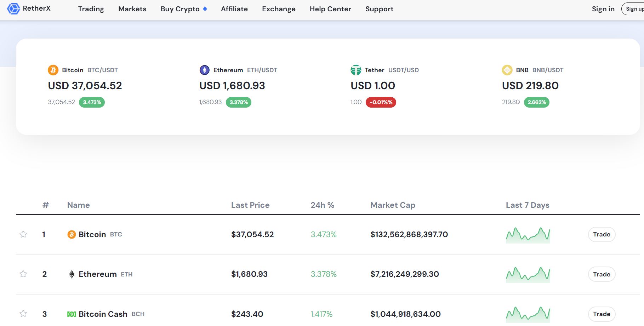Click the 2.662% badge on BNB card
This screenshot has height=326, width=644.
(537, 102)
